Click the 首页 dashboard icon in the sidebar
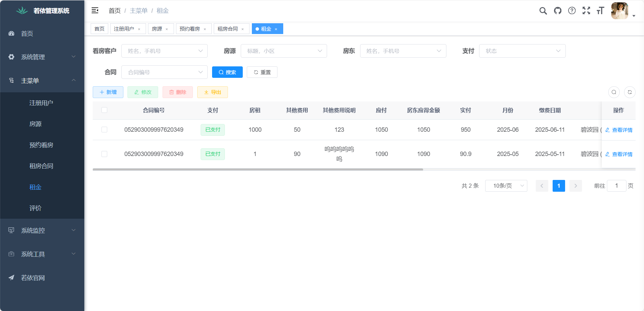644x311 pixels. [11, 33]
